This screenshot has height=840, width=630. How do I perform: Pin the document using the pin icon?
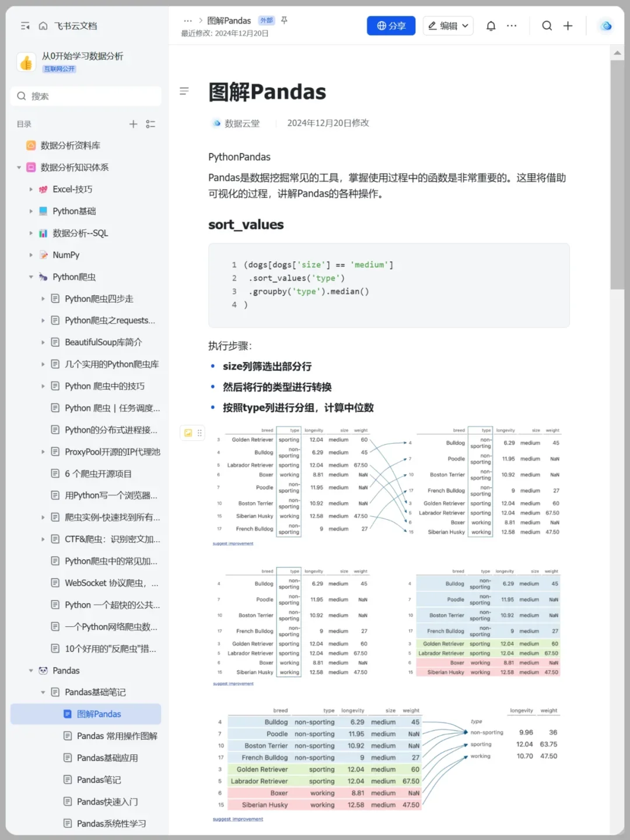pyautogui.click(x=284, y=20)
